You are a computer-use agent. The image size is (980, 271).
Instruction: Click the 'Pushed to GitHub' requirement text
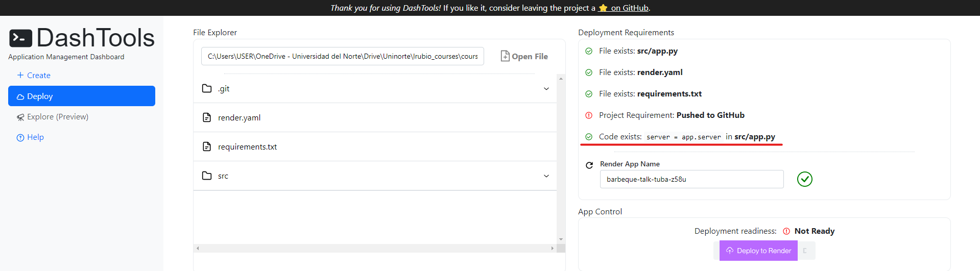(710, 115)
